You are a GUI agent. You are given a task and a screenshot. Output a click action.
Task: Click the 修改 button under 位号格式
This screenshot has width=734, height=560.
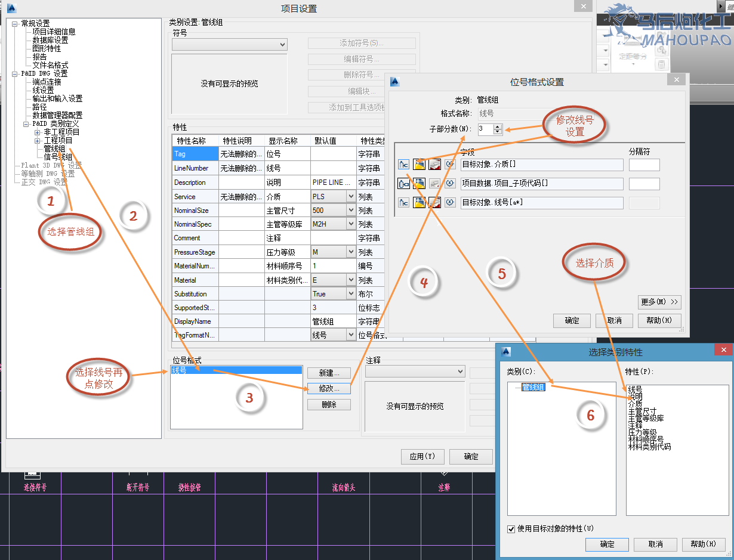tap(329, 388)
